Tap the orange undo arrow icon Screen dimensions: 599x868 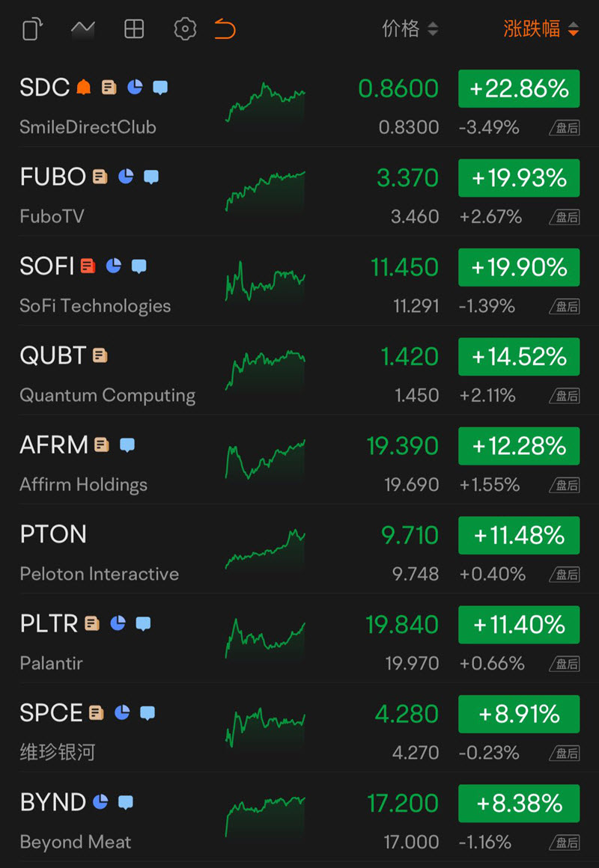point(225,28)
